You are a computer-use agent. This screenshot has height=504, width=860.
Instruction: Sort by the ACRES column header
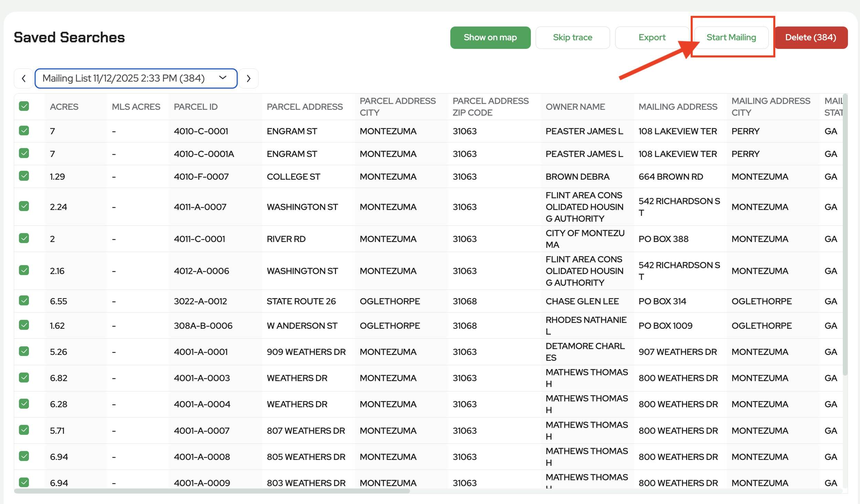coord(64,107)
